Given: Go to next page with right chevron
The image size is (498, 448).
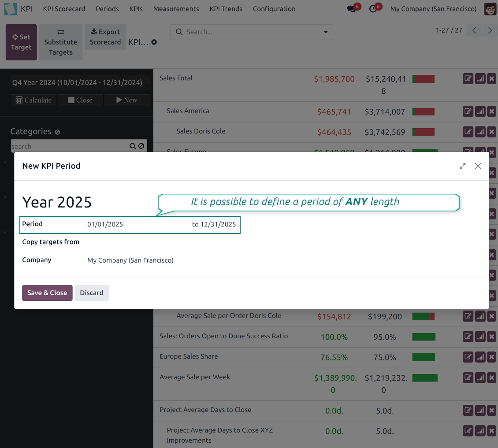Looking at the screenshot, I should point(490,30).
